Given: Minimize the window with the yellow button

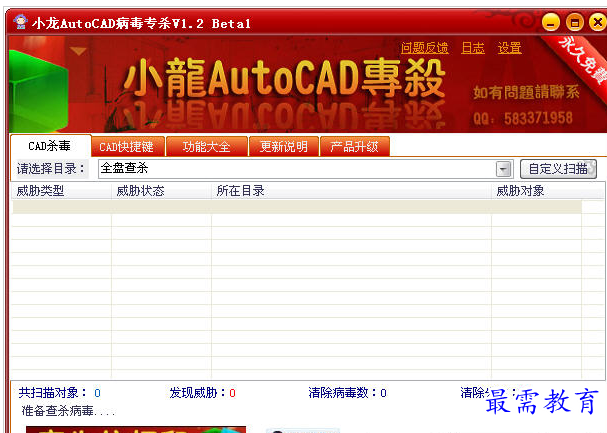Looking at the screenshot, I should [x=551, y=22].
